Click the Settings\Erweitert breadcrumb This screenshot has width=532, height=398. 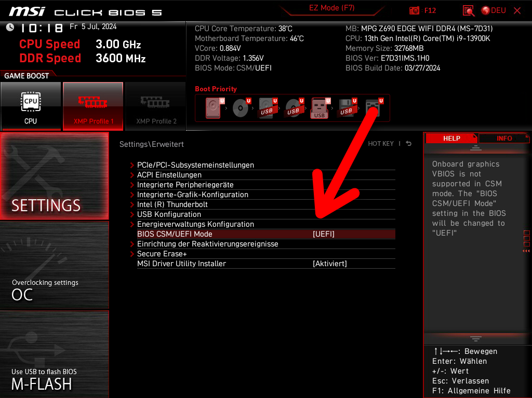(x=151, y=144)
